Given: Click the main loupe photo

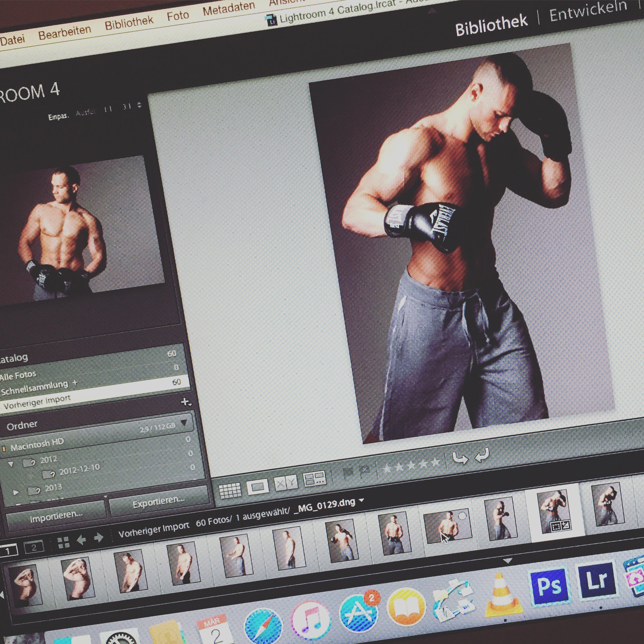Looking at the screenshot, I should (x=462, y=243).
